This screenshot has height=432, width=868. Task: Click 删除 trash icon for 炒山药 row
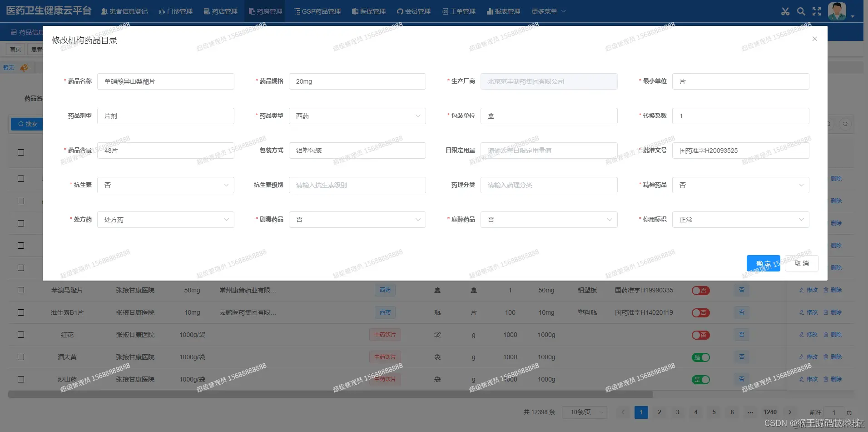coord(833,379)
